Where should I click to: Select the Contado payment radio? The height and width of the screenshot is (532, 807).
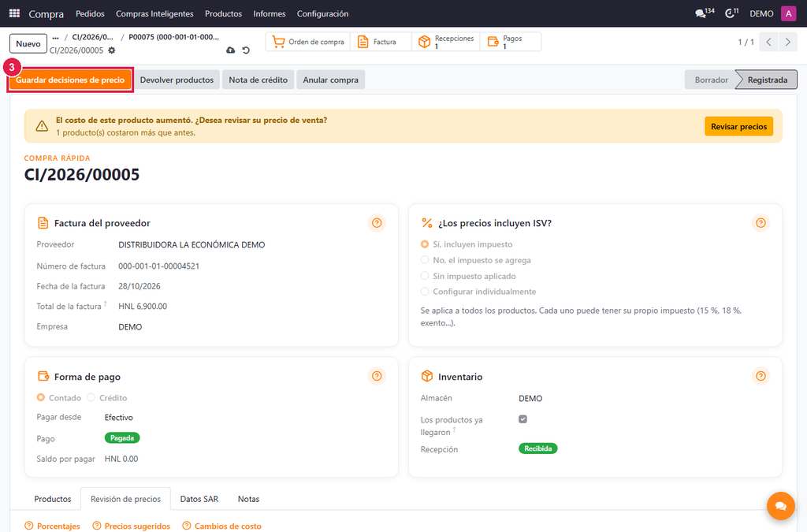point(41,398)
